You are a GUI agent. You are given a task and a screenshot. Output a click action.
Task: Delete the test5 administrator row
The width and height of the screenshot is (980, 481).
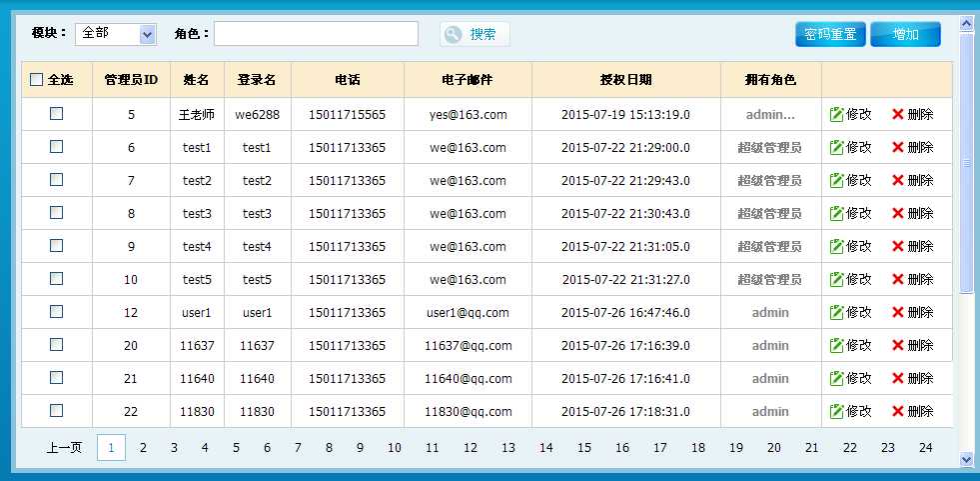pos(897,279)
